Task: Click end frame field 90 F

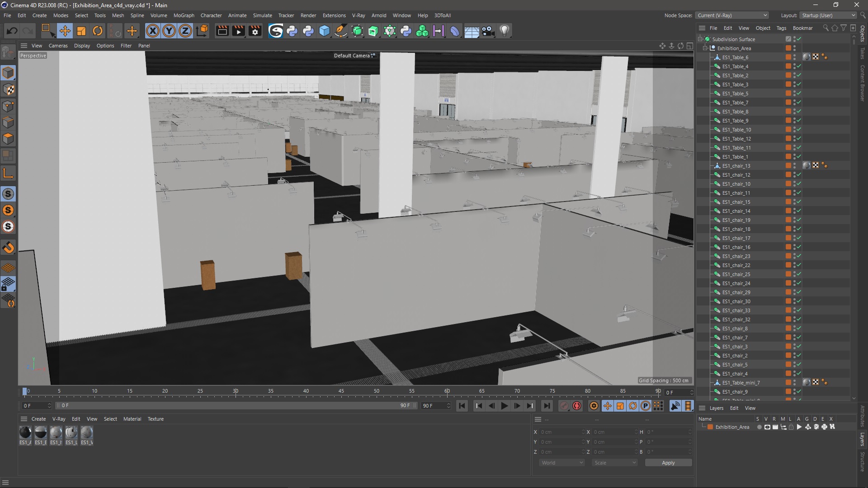Action: point(436,406)
